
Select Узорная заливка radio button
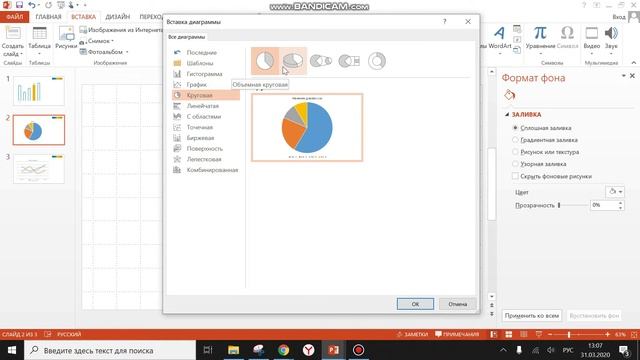tap(515, 164)
